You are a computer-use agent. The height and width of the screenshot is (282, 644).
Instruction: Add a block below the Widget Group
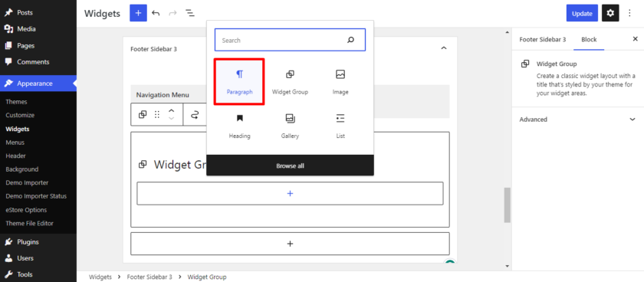pyautogui.click(x=290, y=244)
